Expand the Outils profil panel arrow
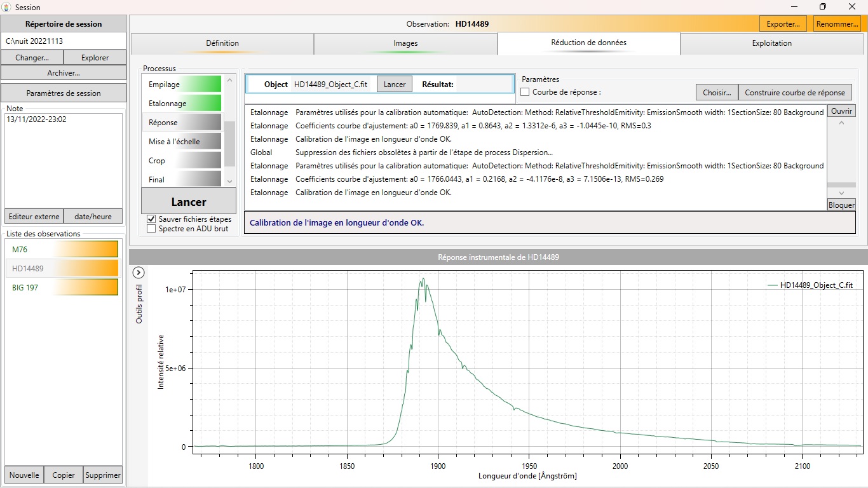The height and width of the screenshot is (488, 868). point(139,273)
